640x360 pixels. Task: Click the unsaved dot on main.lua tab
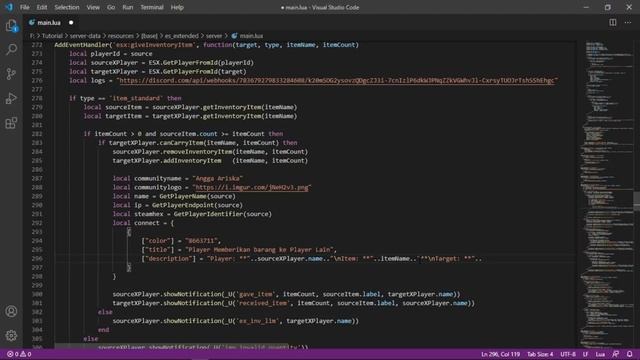click(71, 22)
